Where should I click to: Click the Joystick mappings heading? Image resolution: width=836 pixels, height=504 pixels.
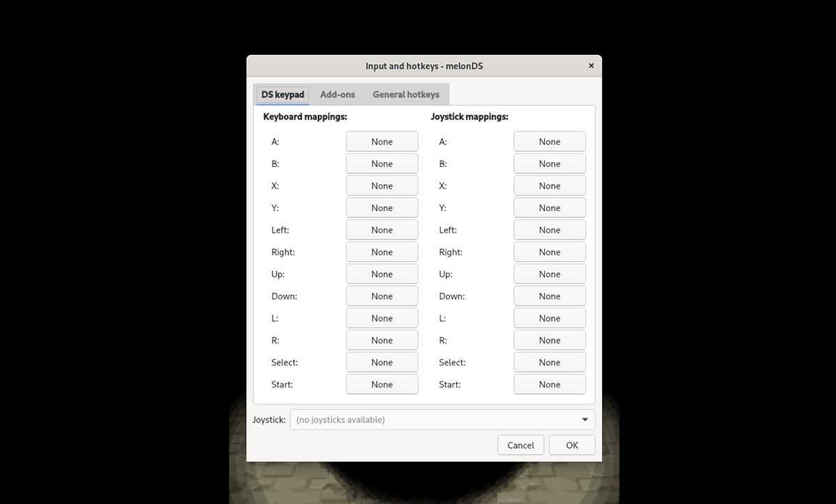[x=470, y=117]
